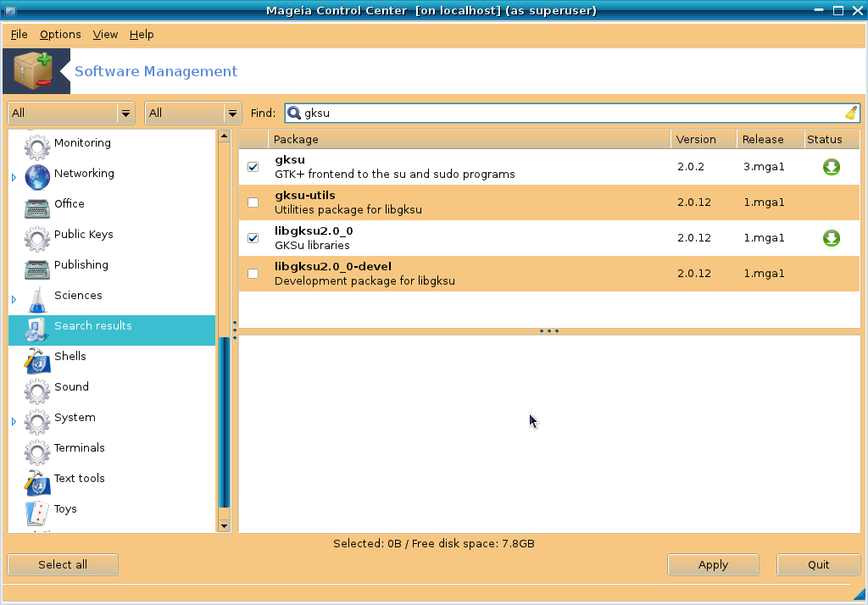This screenshot has width=868, height=605.
Task: Open the second All filter dropdown
Action: pyautogui.click(x=192, y=113)
